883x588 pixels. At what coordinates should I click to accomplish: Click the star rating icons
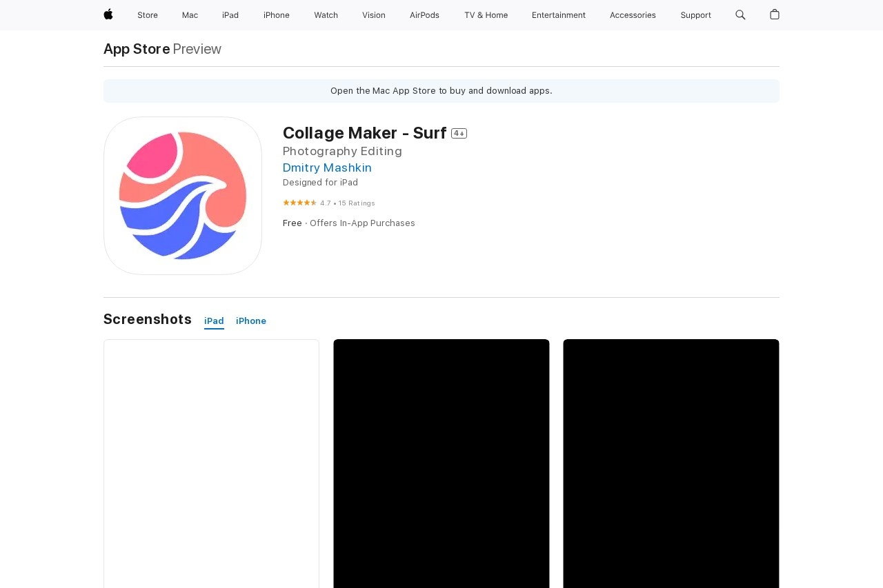[x=299, y=203]
